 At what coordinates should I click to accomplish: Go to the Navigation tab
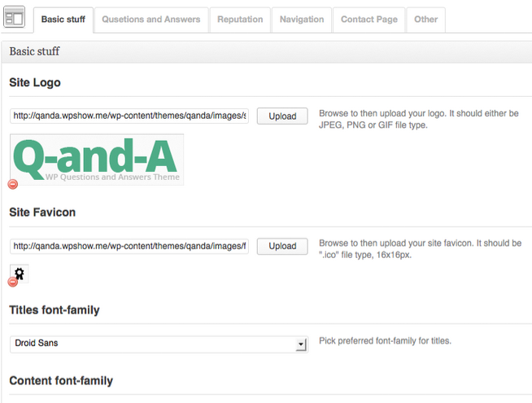pos(302,20)
